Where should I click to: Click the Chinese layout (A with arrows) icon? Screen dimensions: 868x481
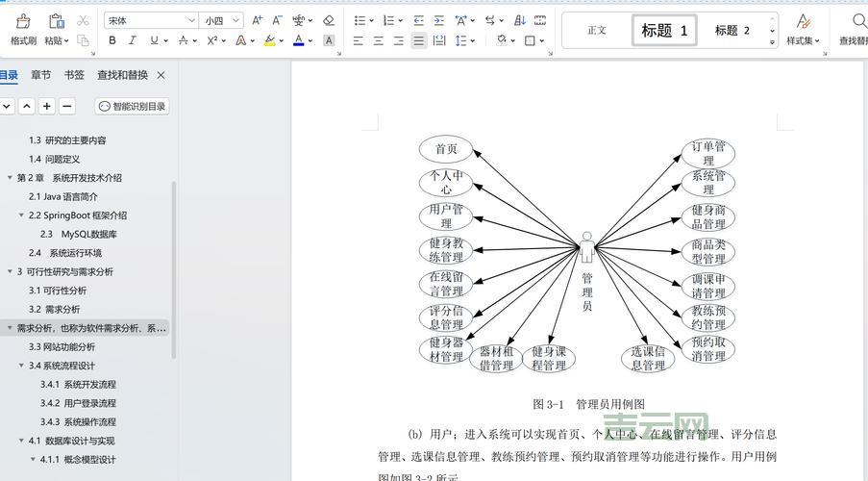click(460, 20)
